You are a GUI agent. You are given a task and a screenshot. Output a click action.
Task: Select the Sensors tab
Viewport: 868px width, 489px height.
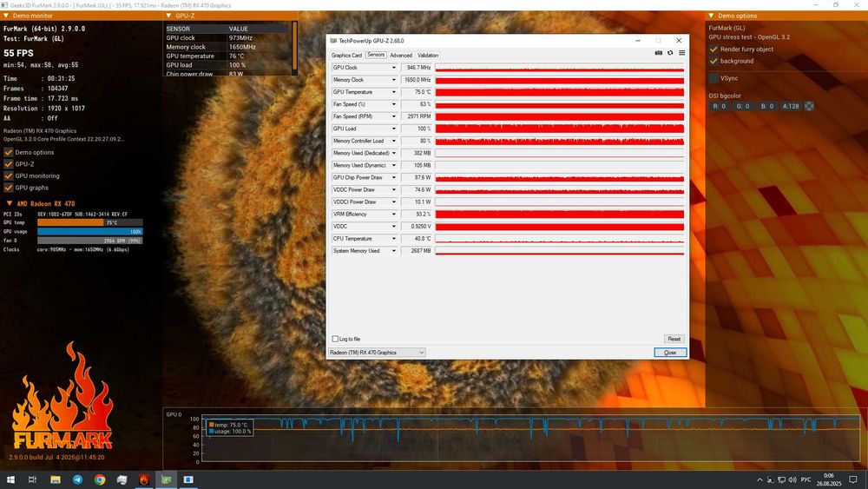pos(376,55)
